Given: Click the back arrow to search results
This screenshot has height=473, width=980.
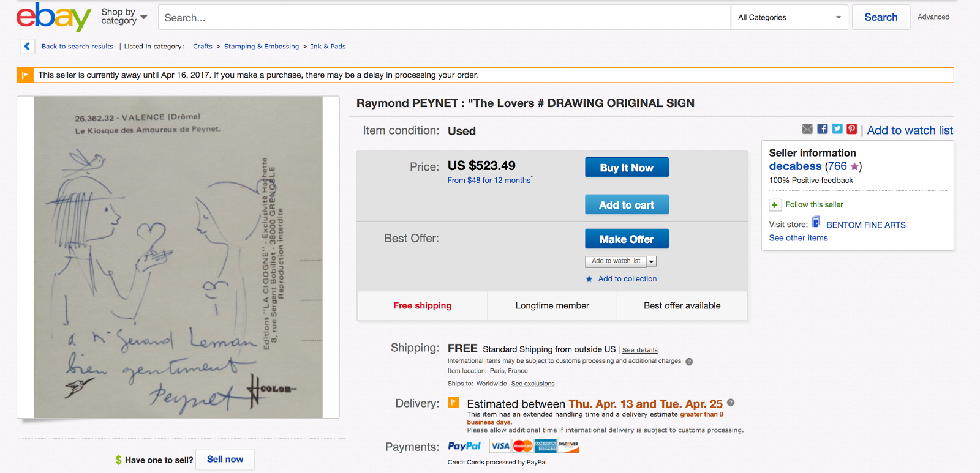Looking at the screenshot, I should (x=27, y=46).
